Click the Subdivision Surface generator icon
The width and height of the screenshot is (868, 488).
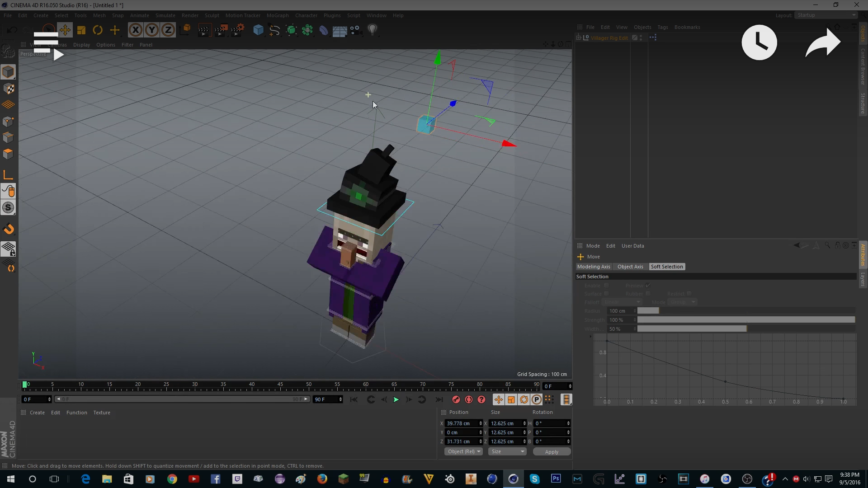pyautogui.click(x=292, y=30)
